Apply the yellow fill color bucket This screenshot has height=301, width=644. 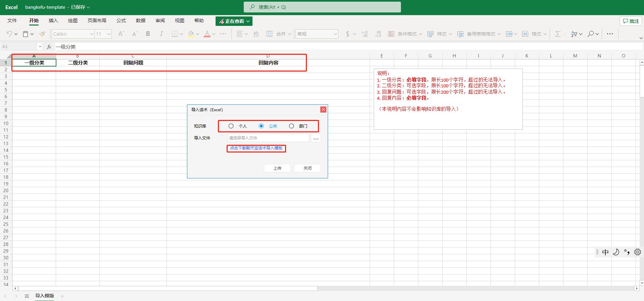pyautogui.click(x=191, y=34)
